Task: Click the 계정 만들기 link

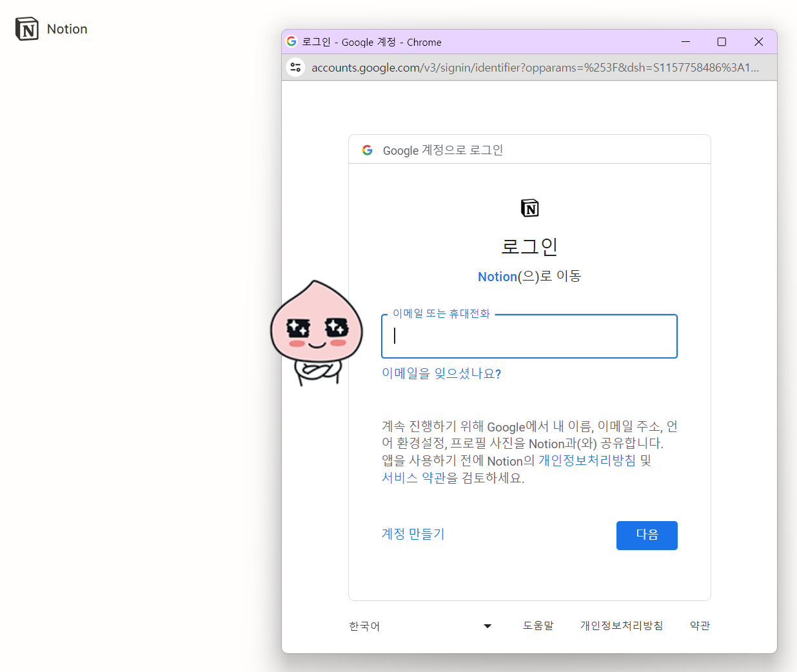Action: [x=413, y=534]
